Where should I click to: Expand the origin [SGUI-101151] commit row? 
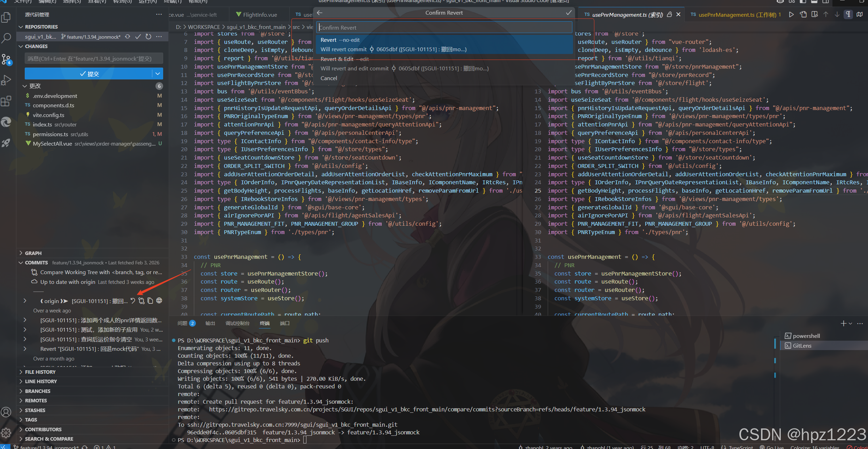click(x=25, y=301)
